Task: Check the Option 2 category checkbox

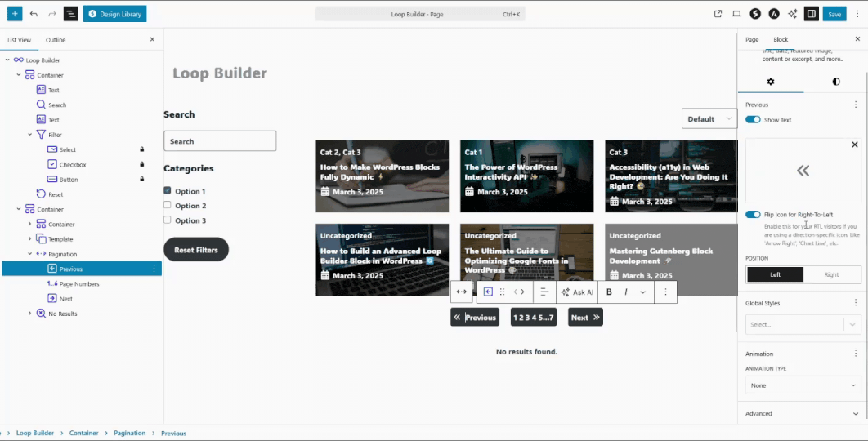Action: pyautogui.click(x=168, y=206)
